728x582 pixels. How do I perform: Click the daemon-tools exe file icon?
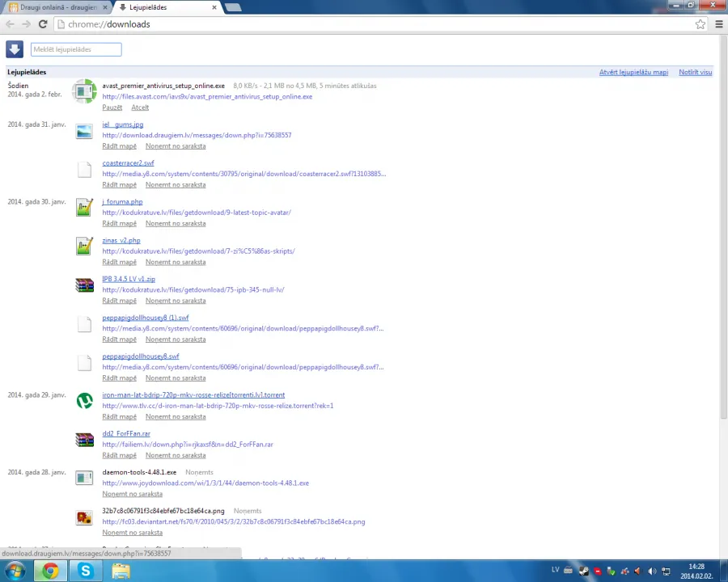tap(84, 478)
